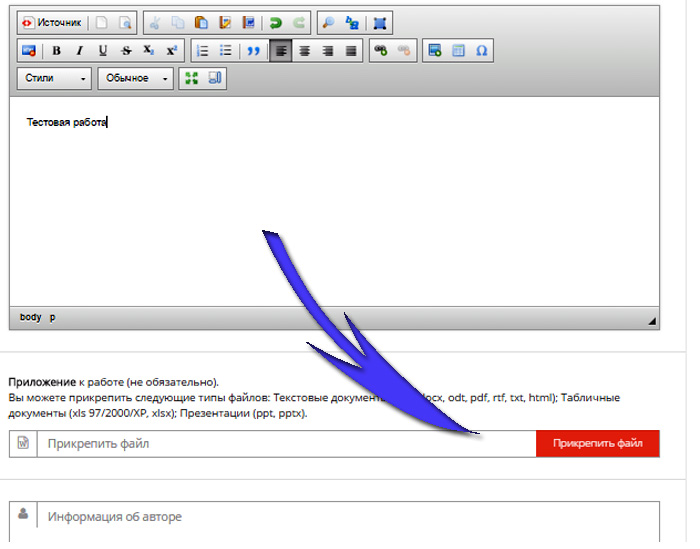Grab the editor resize handle corner
Viewport: 700px width, 549px height.
click(652, 321)
